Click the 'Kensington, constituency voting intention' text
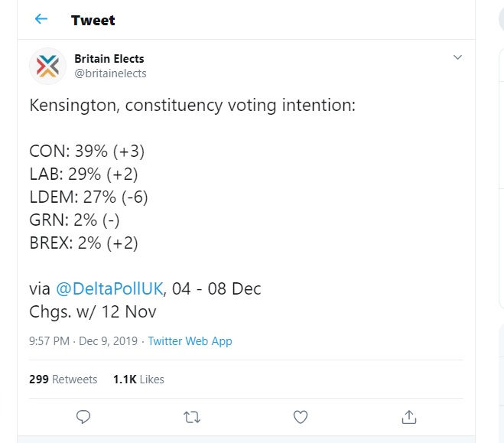504x443 pixels. [x=192, y=105]
